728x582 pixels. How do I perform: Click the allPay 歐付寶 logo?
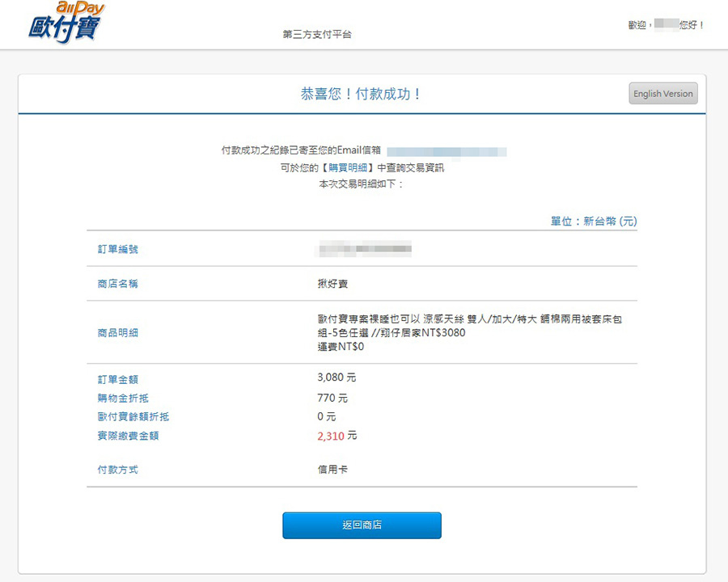click(x=66, y=23)
